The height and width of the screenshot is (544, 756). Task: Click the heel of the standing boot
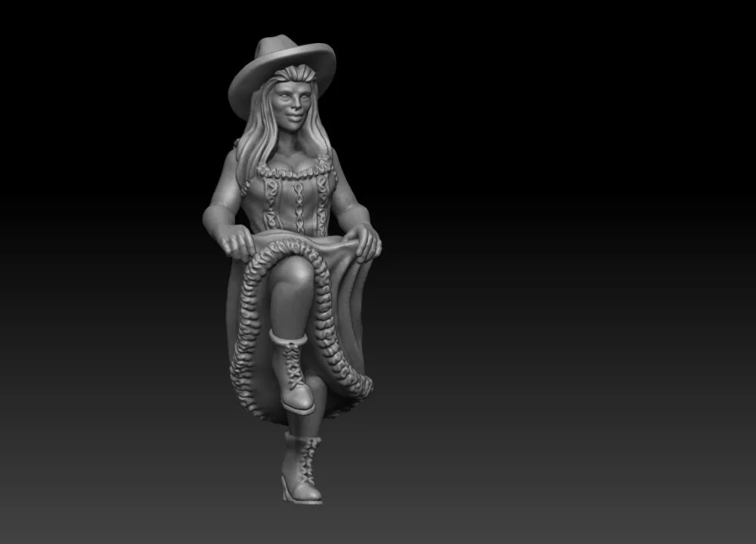click(x=287, y=488)
